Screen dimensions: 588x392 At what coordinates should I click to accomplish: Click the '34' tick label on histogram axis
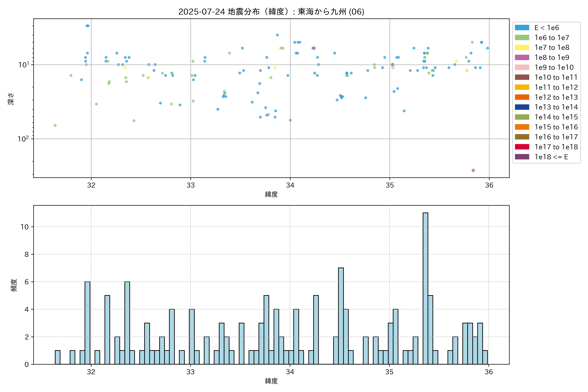pyautogui.click(x=290, y=372)
